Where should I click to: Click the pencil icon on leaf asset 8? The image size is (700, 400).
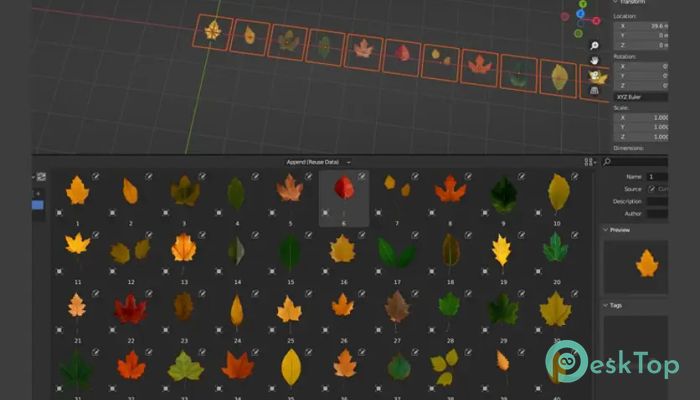(x=468, y=176)
